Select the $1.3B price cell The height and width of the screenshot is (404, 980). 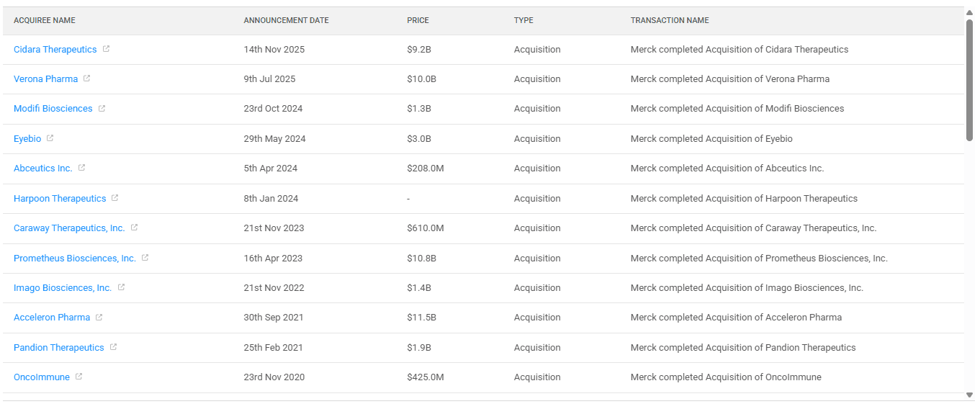[419, 109]
